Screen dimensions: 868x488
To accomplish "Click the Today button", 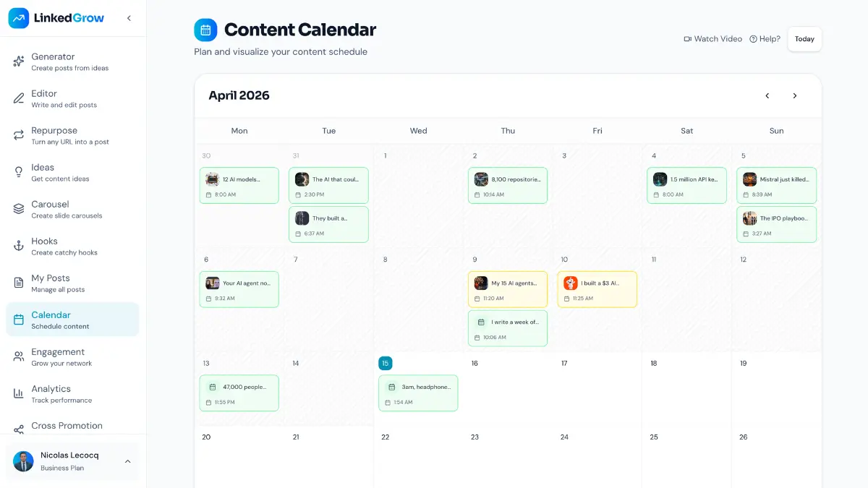I will coord(804,39).
